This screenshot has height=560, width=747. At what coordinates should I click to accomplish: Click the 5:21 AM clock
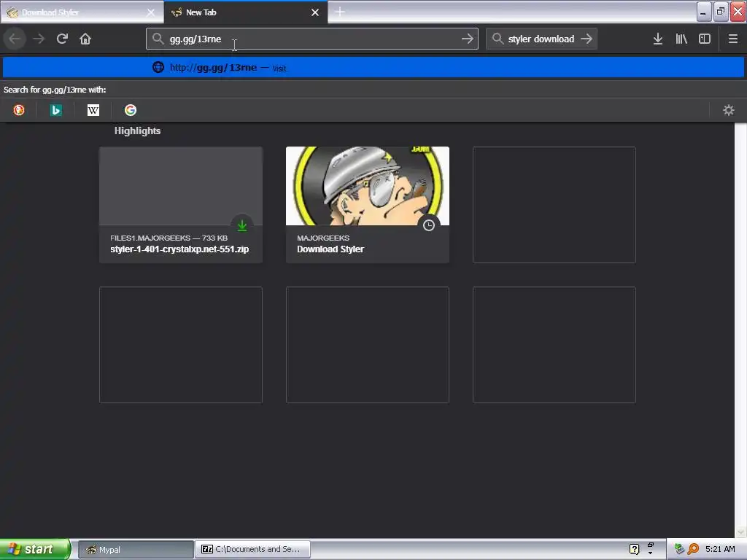[x=720, y=549]
